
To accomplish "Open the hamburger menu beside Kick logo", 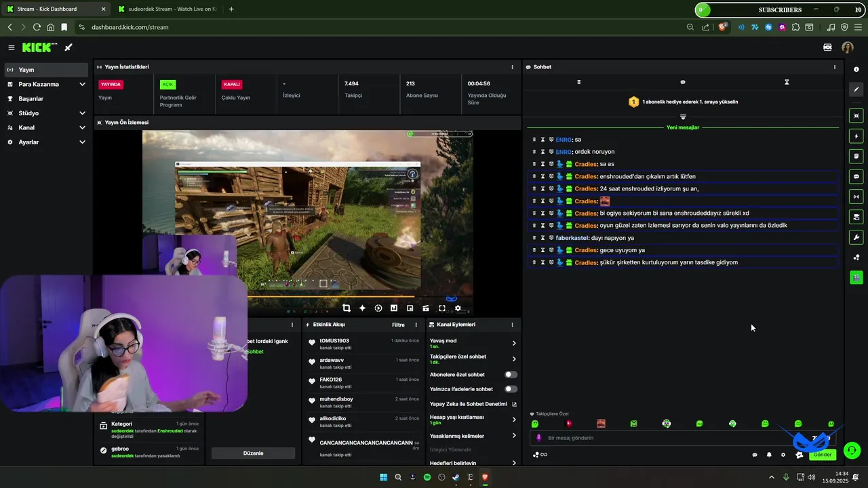I will 12,47.
